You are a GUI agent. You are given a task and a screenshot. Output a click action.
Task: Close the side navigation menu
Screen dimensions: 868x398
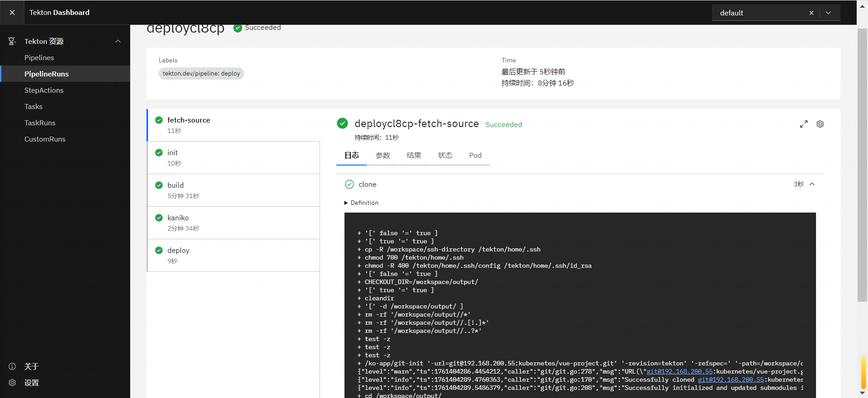pos(12,13)
